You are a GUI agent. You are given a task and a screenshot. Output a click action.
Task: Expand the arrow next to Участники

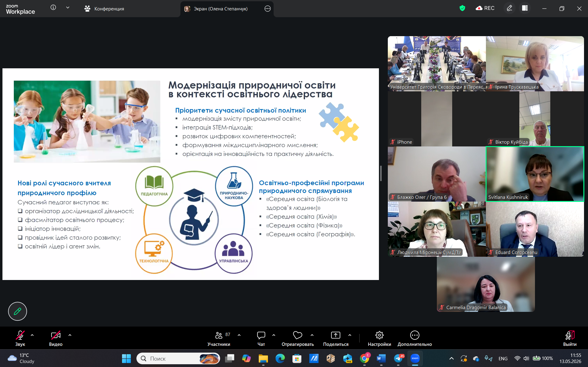(239, 335)
